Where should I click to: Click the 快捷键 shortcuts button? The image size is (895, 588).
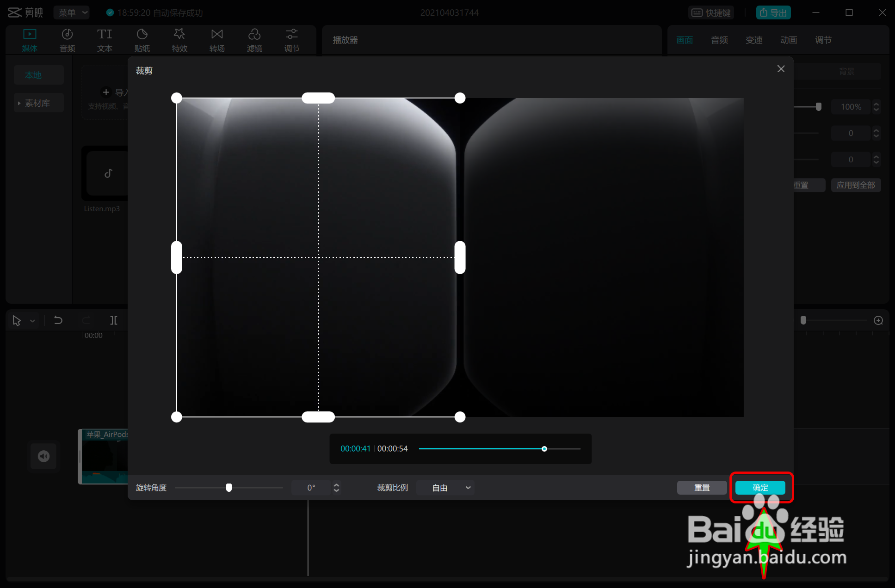coord(711,12)
